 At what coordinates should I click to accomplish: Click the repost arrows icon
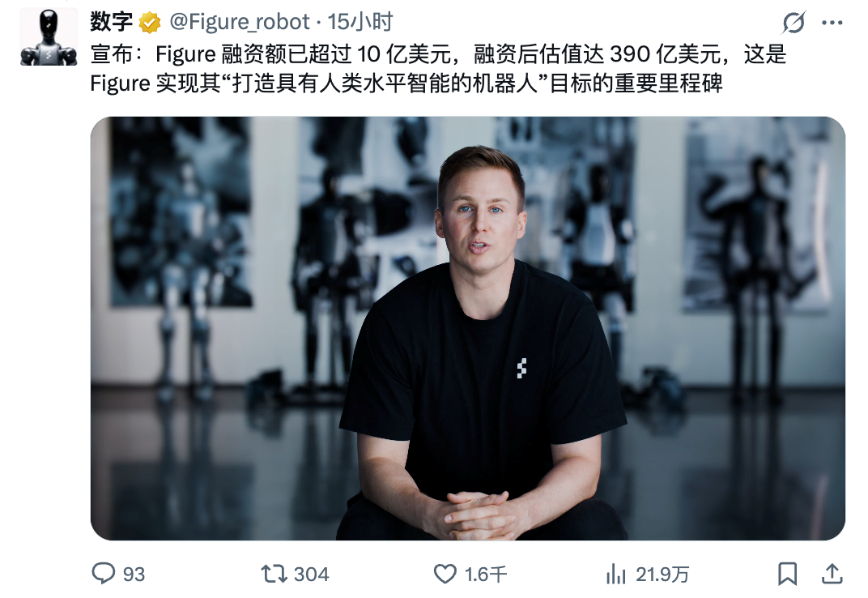pos(274,574)
